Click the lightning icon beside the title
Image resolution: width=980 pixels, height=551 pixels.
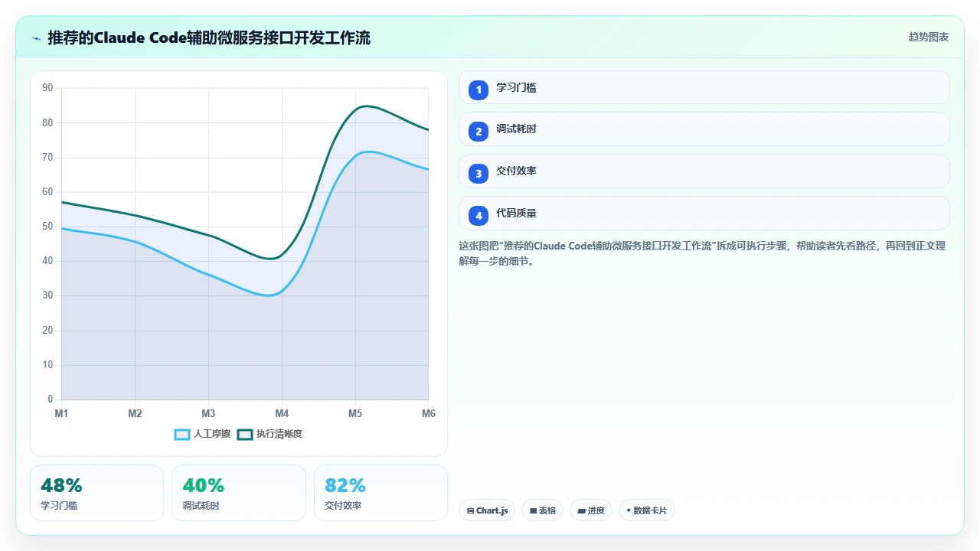click(x=36, y=37)
